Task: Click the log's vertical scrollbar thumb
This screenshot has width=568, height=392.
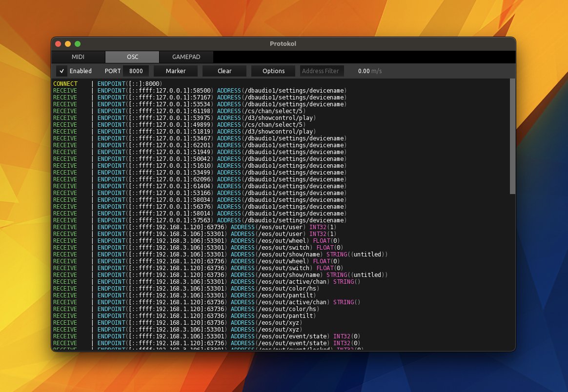Action: coord(512,136)
